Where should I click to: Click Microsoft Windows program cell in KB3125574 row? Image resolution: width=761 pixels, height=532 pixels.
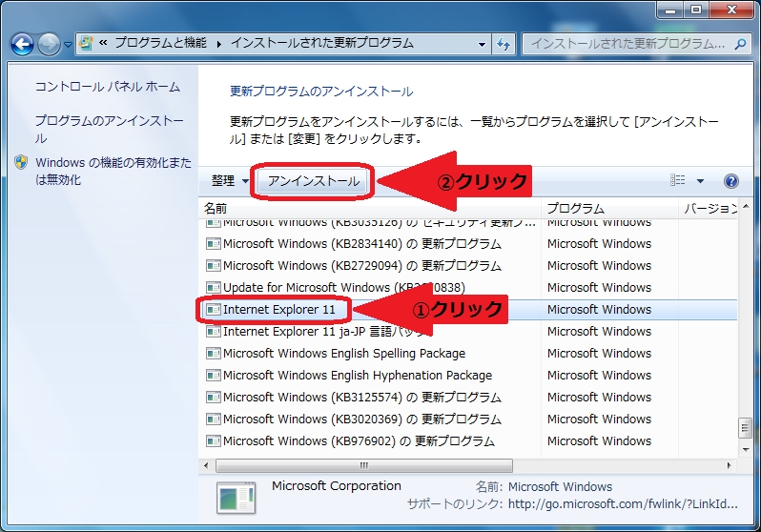click(x=600, y=397)
